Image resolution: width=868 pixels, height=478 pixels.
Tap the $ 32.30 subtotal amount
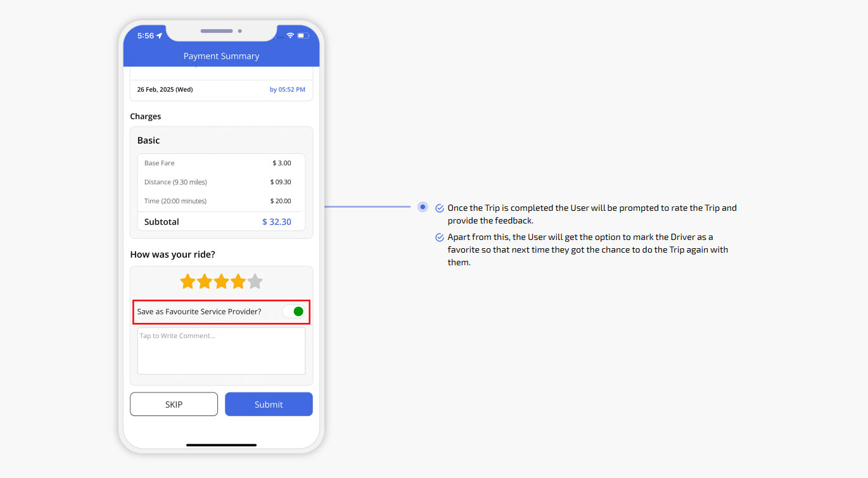coord(276,222)
